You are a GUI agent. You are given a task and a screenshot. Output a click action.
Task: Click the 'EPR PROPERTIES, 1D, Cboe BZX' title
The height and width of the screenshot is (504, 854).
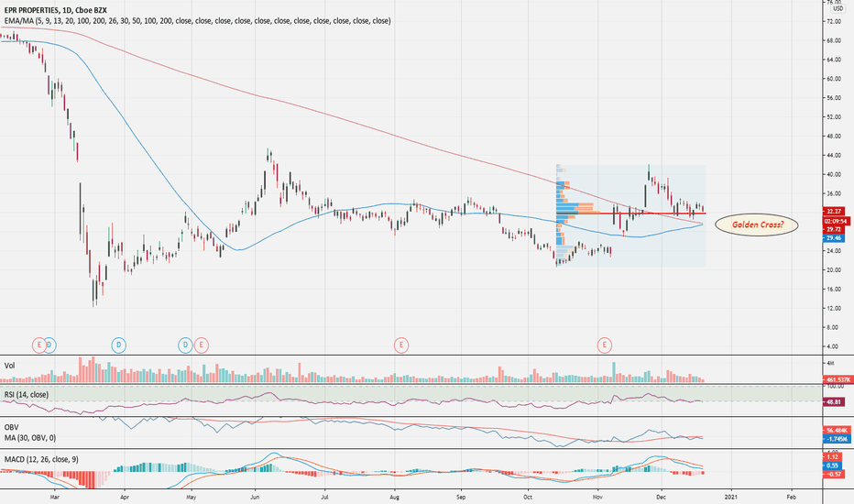56,10
